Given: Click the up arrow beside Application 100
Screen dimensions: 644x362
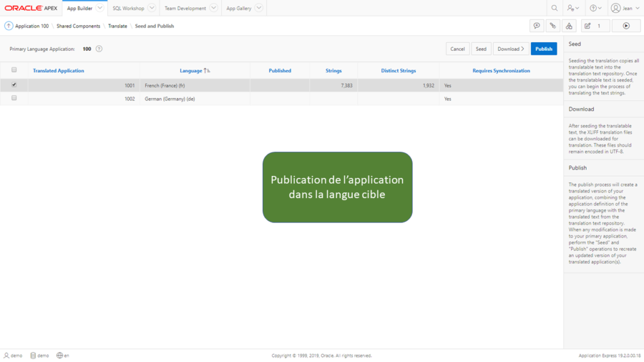Looking at the screenshot, I should tap(9, 26).
